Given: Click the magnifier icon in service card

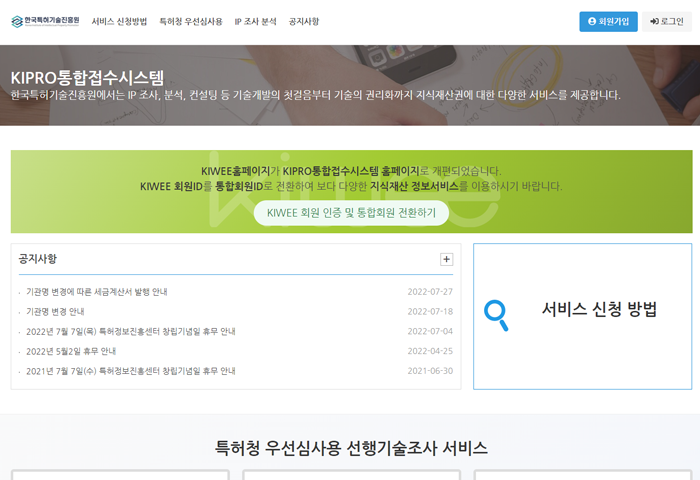Looking at the screenshot, I should click(x=496, y=315).
